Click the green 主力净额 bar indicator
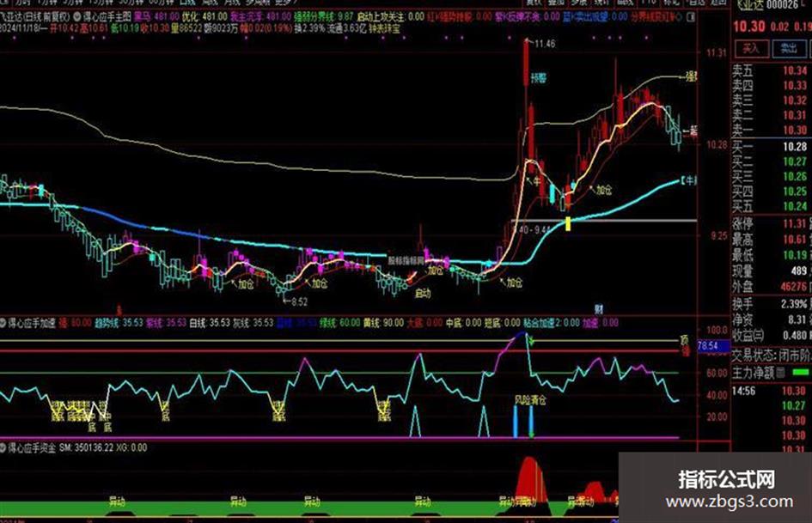This screenshot has width=812, height=523. 801,372
